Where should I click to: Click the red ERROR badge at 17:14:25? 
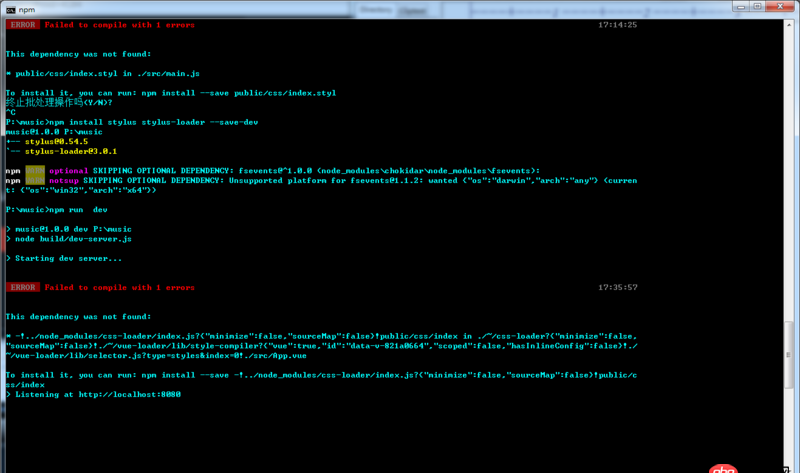[23, 24]
